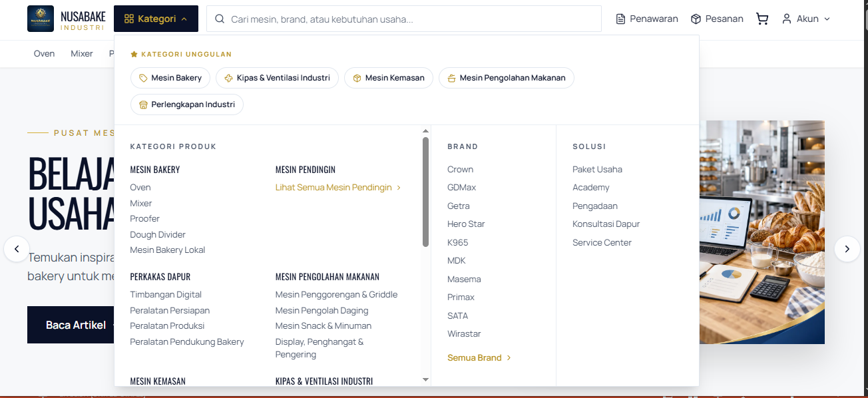Click the grid icon on Kategori button

click(x=129, y=19)
